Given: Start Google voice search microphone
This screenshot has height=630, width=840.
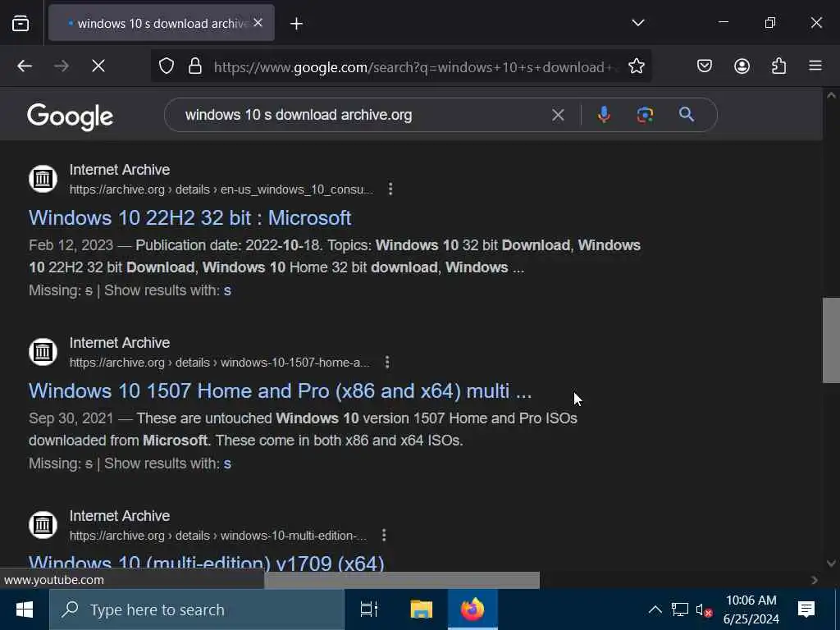Looking at the screenshot, I should (604, 115).
